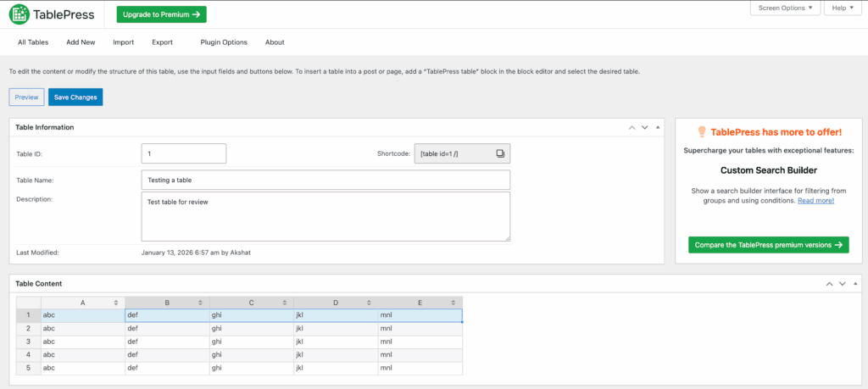Viewport: 868px width, 389px height.
Task: Follow the Read more! link
Action: pos(815,201)
